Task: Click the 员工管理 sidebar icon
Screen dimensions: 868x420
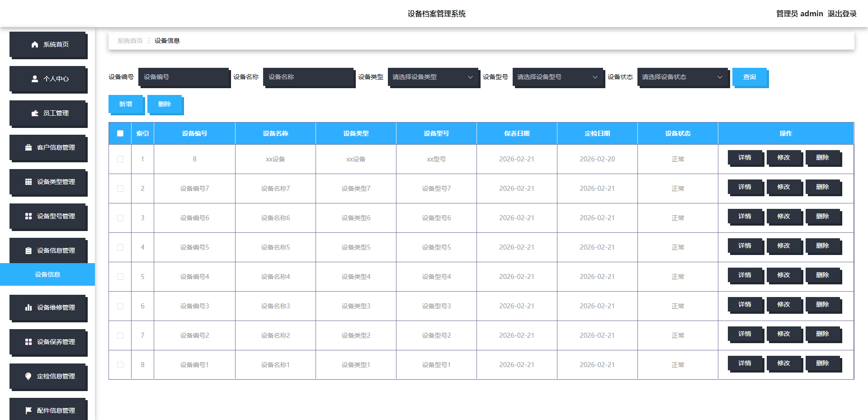Action: tap(35, 113)
